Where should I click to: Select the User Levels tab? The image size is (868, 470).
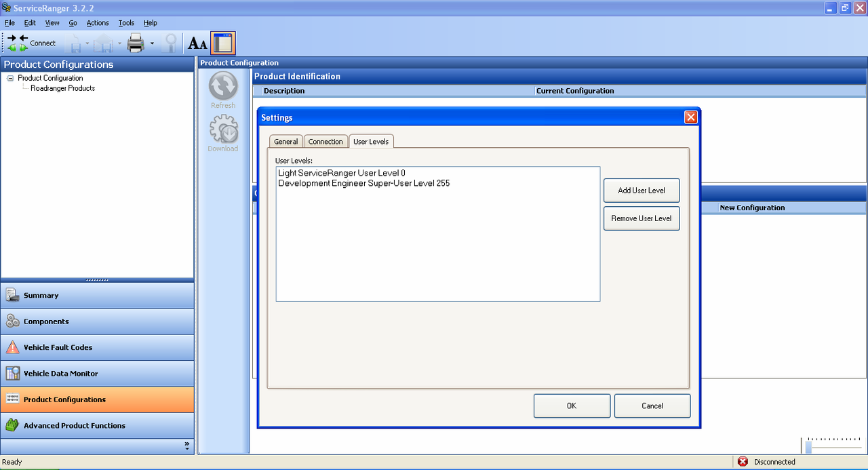[x=371, y=141]
